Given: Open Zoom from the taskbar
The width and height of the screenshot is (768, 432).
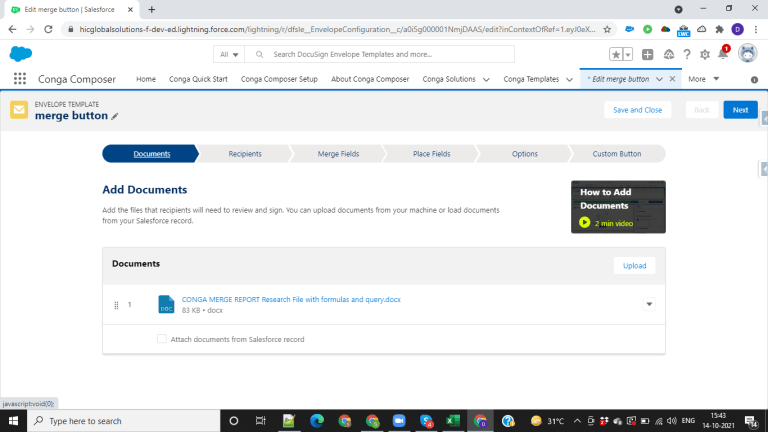Looking at the screenshot, I should click(x=399, y=421).
